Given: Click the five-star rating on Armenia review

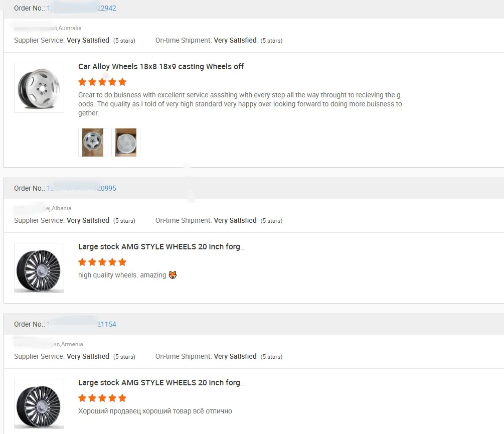Looking at the screenshot, I should [102, 398].
